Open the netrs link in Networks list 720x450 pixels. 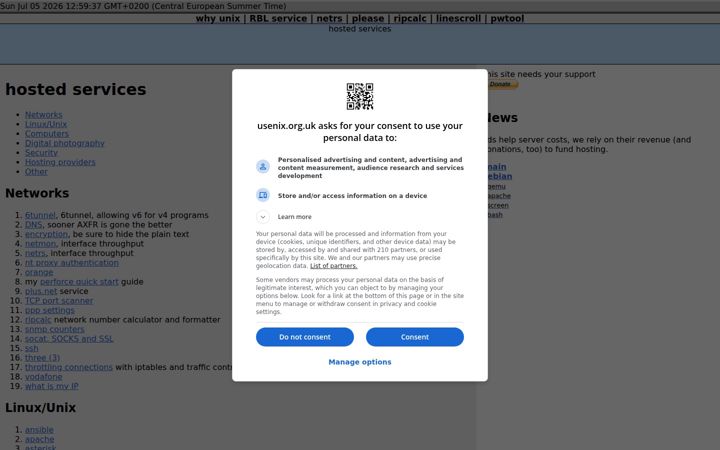pyautogui.click(x=35, y=253)
